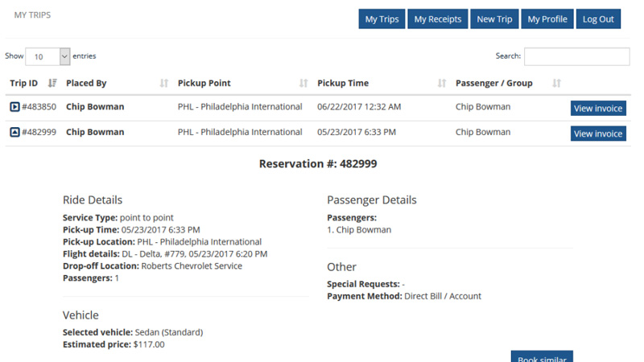Click the Log Out button

pyautogui.click(x=598, y=19)
